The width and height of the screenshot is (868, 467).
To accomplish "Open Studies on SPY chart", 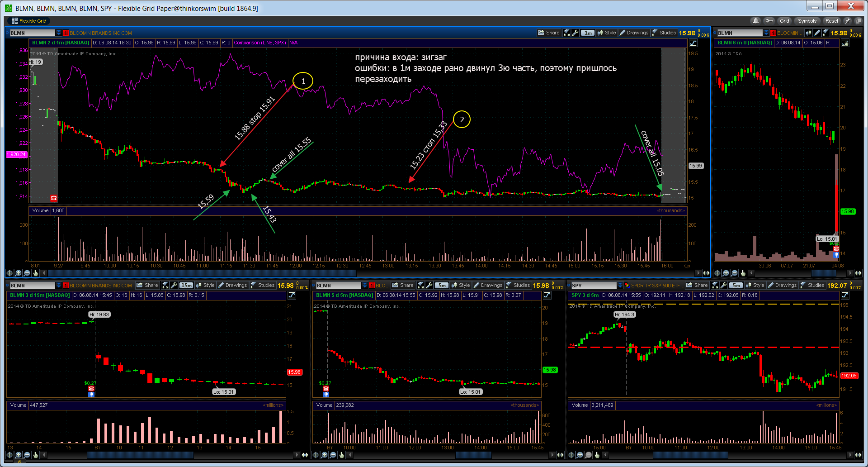I will tap(812, 285).
